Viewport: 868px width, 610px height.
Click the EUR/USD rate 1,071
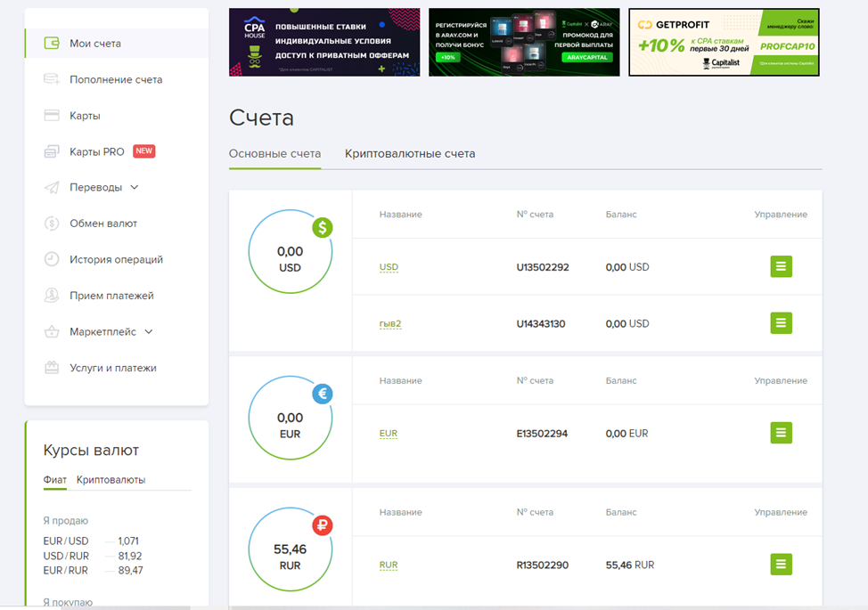(128, 541)
